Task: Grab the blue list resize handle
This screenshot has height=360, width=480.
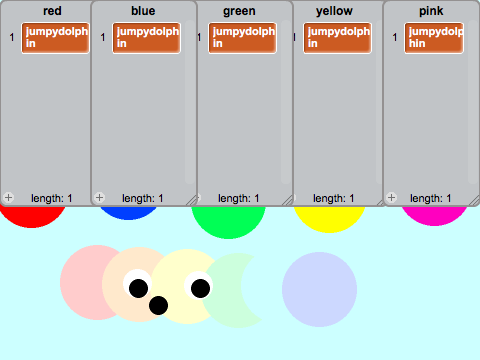Action: 192,200
